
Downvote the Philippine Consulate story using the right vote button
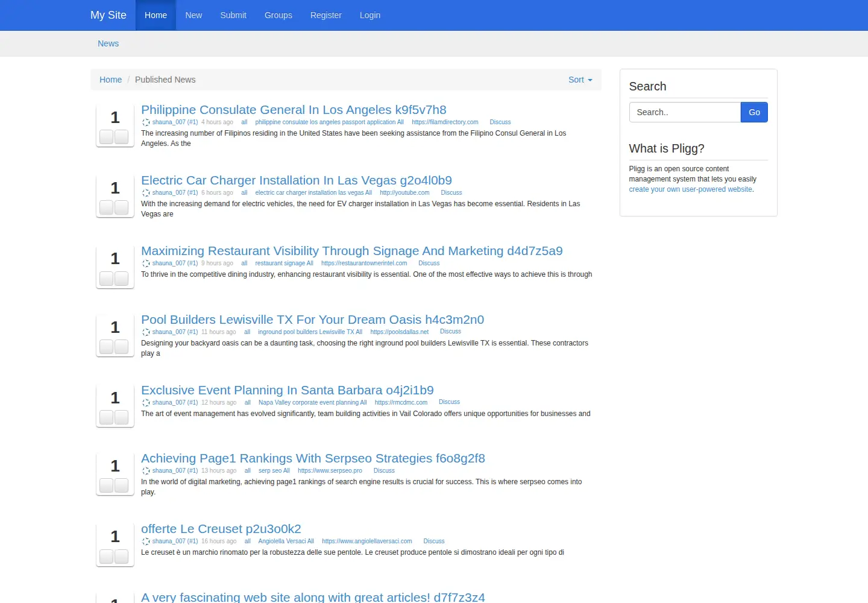click(122, 137)
